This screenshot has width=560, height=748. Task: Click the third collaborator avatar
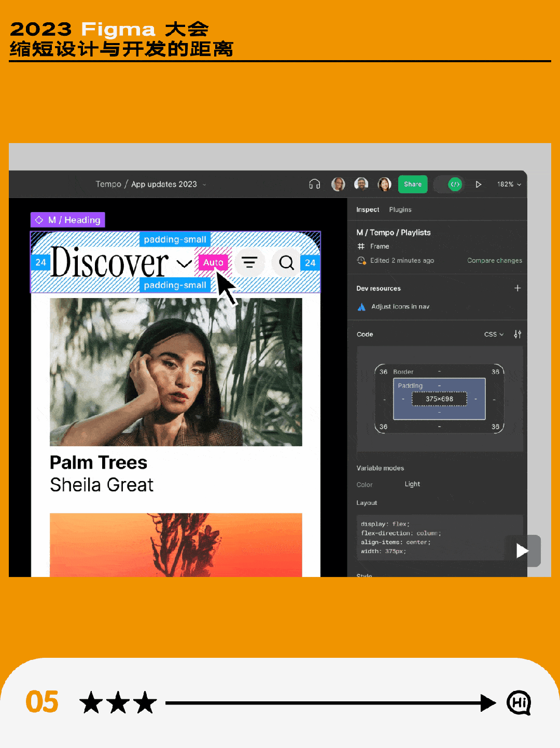(384, 185)
